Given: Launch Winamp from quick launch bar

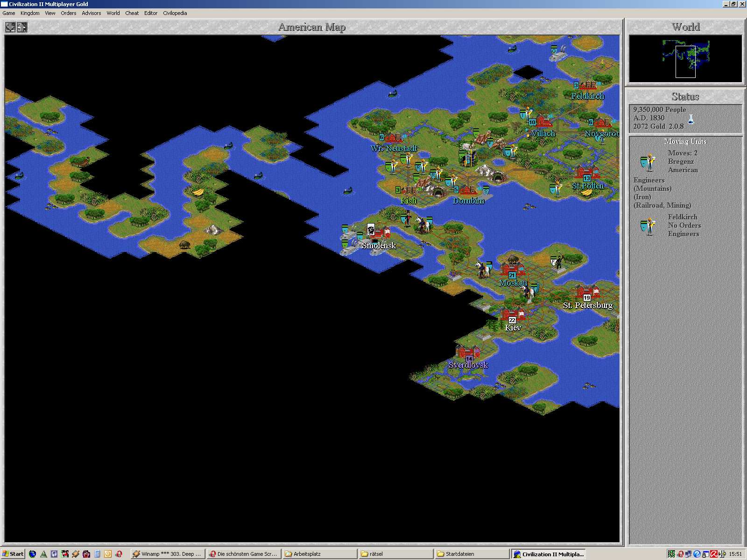Looking at the screenshot, I should tap(76, 554).
